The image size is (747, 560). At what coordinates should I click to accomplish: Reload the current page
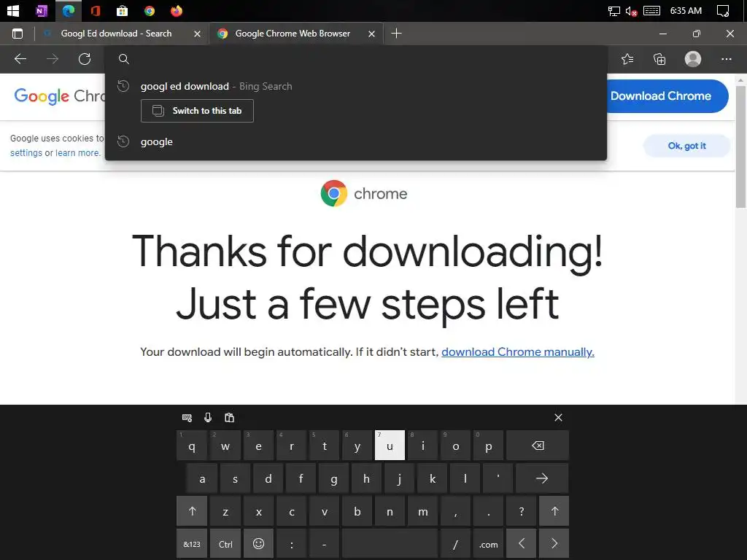(85, 59)
